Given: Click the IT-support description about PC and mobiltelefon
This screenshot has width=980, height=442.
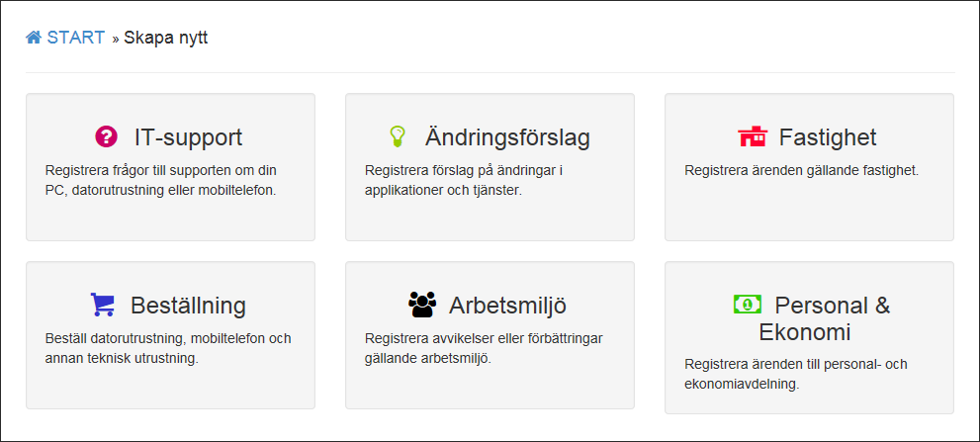Looking at the screenshot, I should [160, 180].
